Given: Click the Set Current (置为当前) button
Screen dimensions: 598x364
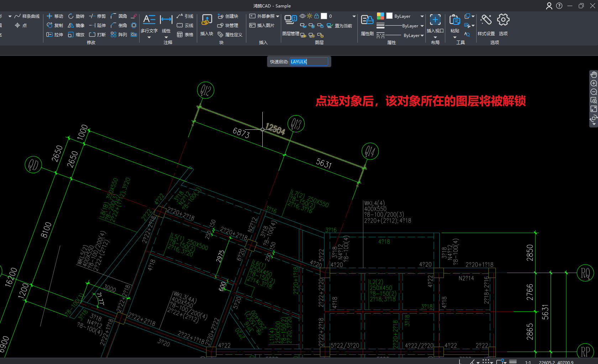Looking at the screenshot, I should pos(340,26).
